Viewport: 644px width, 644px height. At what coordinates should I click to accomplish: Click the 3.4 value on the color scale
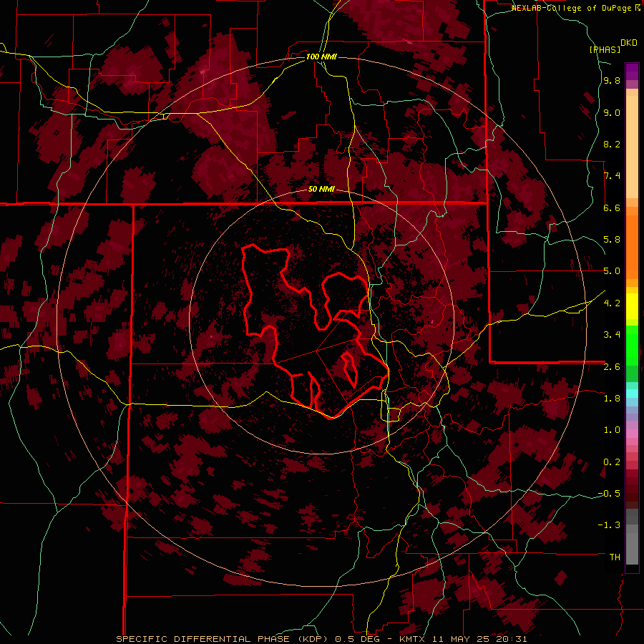[x=612, y=335]
